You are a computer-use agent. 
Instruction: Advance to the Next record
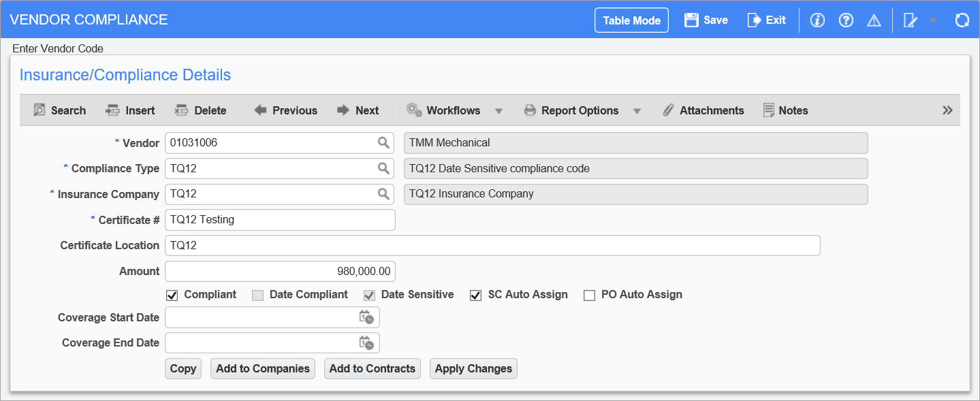(357, 110)
